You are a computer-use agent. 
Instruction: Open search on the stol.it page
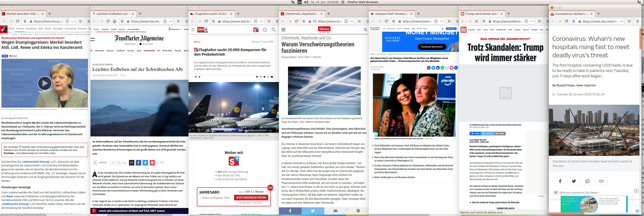point(274,30)
